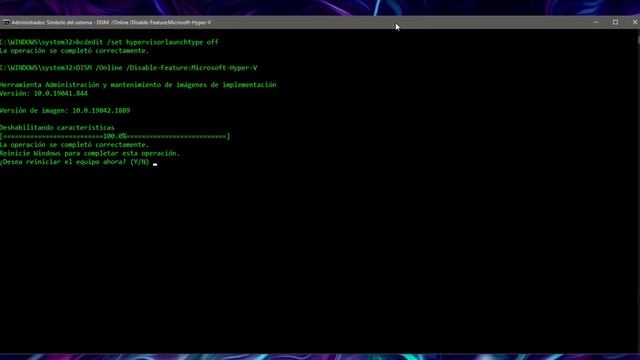Click the 'Reinicie Windows para completar' line
Image resolution: width=640 pixels, height=360 pixels.
click(90, 153)
